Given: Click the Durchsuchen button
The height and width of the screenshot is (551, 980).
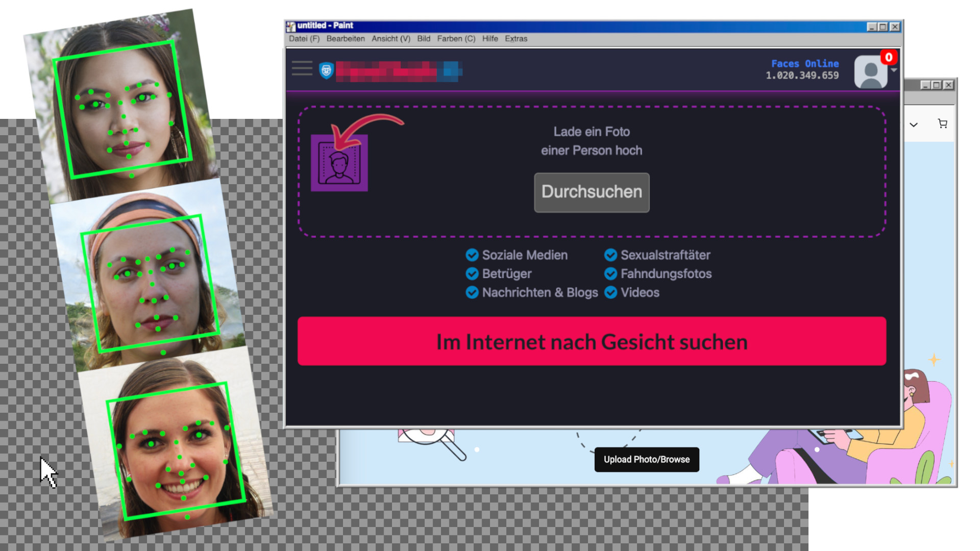Looking at the screenshot, I should pyautogui.click(x=592, y=192).
